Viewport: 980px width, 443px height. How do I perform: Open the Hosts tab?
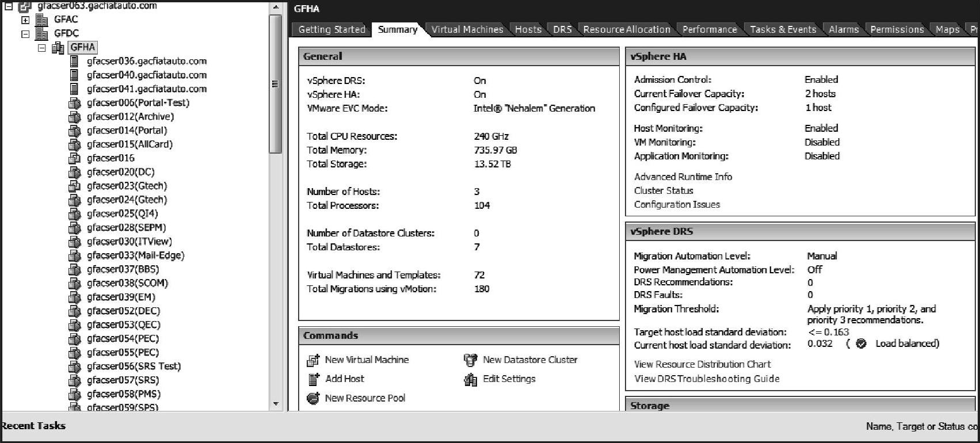(x=528, y=29)
